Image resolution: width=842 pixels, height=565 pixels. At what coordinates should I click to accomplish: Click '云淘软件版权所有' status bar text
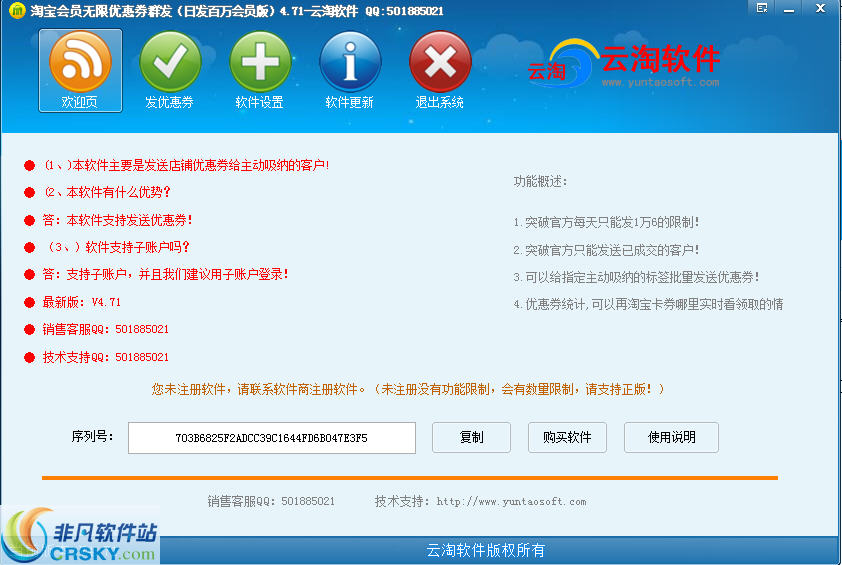(x=485, y=550)
